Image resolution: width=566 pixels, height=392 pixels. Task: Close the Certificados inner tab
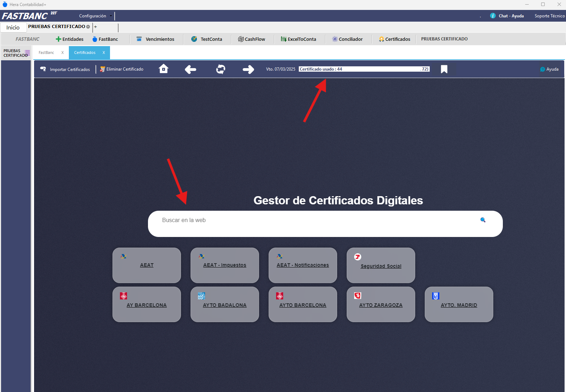coord(104,53)
